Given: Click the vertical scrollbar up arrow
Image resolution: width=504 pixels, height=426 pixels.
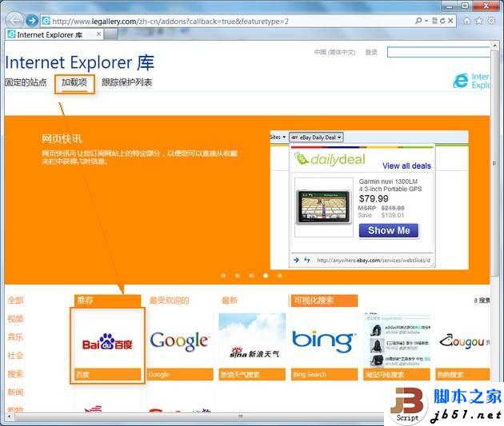Looking at the screenshot, I should 494,46.
